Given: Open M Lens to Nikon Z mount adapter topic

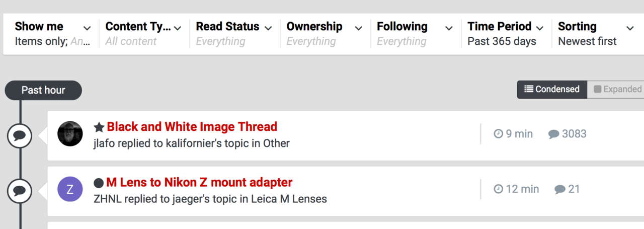Looking at the screenshot, I should (199, 182).
